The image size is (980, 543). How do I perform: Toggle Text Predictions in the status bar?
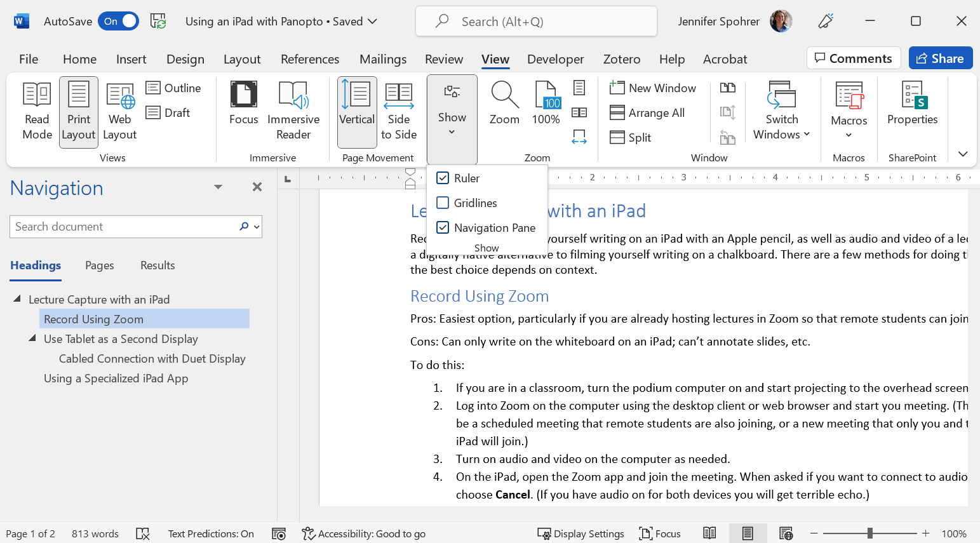[x=211, y=533]
